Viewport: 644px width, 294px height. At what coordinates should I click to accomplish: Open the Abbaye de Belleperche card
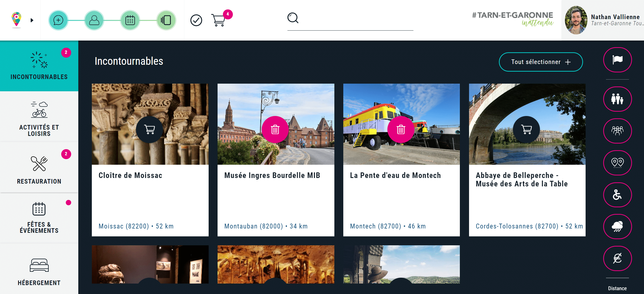[x=527, y=179]
